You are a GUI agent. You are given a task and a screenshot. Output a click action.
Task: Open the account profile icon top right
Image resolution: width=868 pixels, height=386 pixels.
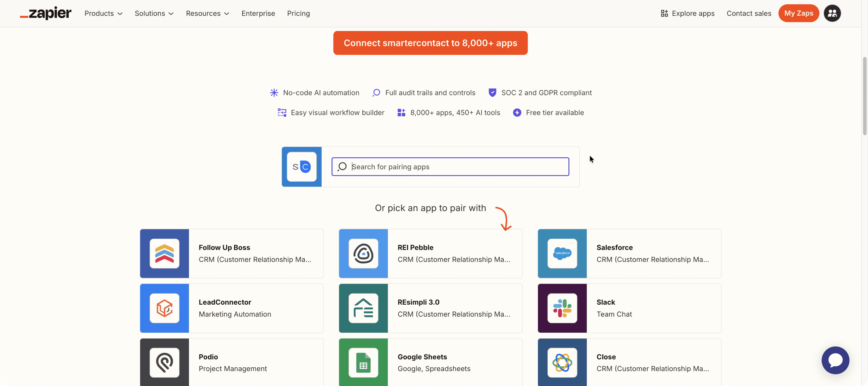pyautogui.click(x=832, y=13)
